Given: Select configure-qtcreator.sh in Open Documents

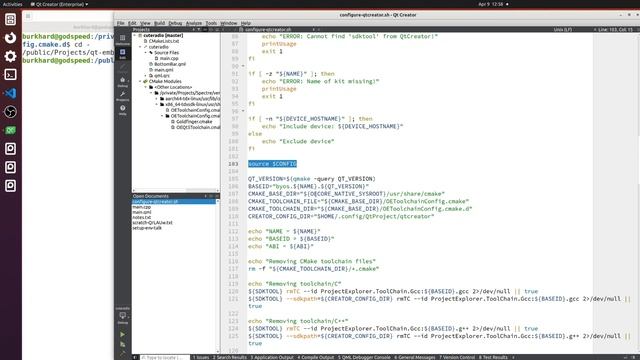Looking at the screenshot, I should pyautogui.click(x=174, y=202).
